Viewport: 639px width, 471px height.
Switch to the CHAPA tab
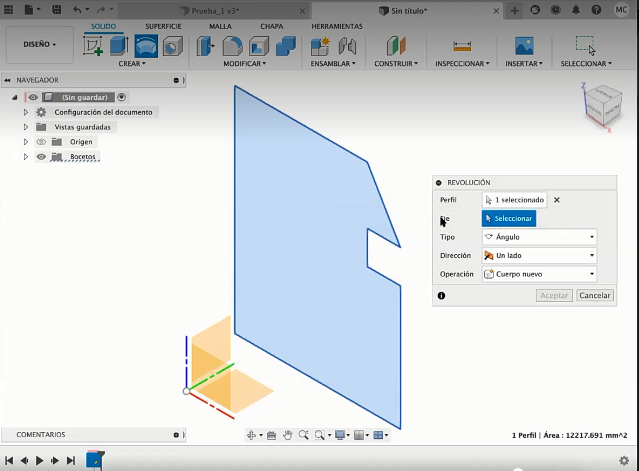pyautogui.click(x=271, y=26)
